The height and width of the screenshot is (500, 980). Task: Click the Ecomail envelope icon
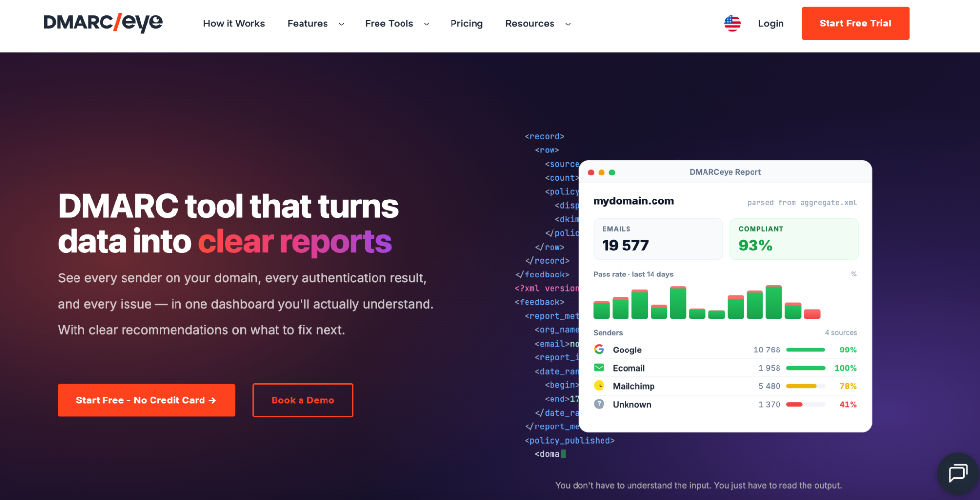pos(599,367)
